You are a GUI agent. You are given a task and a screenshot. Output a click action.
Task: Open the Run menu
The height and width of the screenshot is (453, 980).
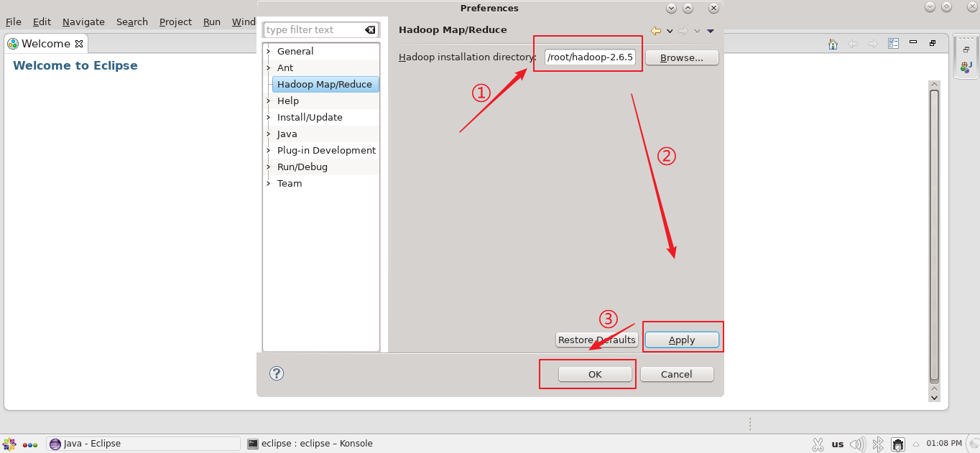coord(212,22)
